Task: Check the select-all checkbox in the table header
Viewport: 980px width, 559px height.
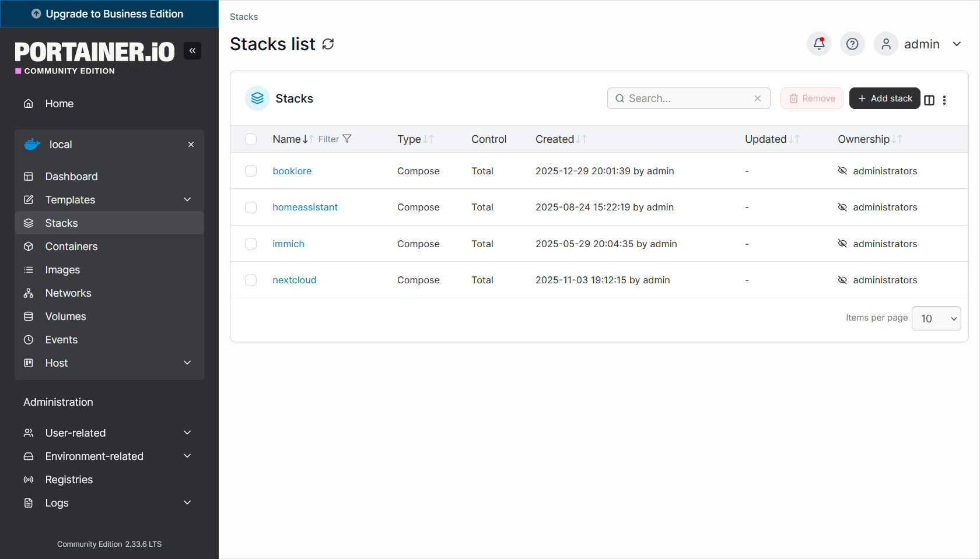Action: (x=251, y=139)
